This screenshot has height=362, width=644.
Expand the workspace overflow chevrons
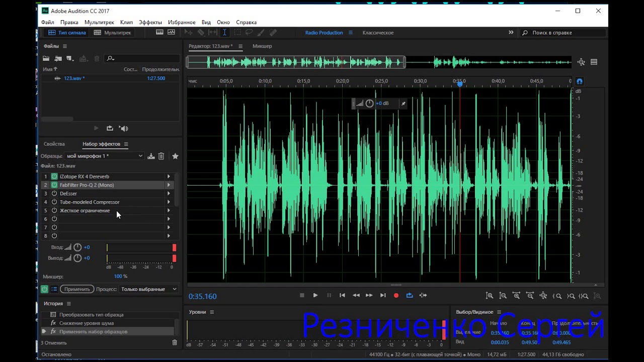tap(511, 32)
